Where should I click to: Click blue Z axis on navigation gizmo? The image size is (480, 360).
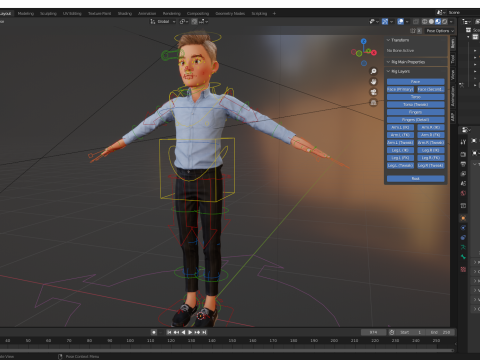point(364,41)
